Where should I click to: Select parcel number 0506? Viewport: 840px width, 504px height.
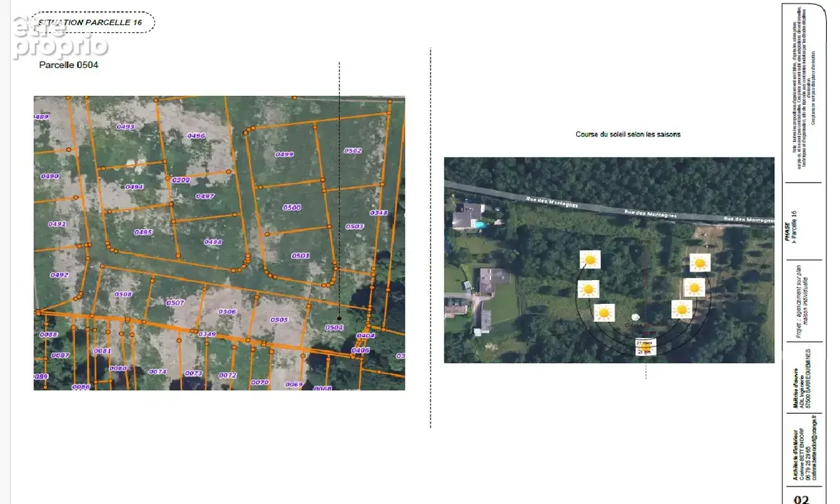click(x=227, y=311)
